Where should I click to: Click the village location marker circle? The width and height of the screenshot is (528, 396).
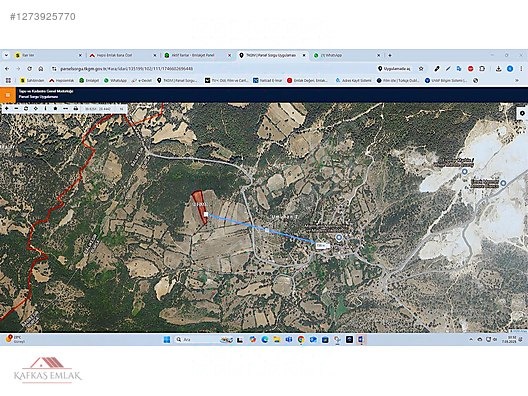(x=339, y=237)
